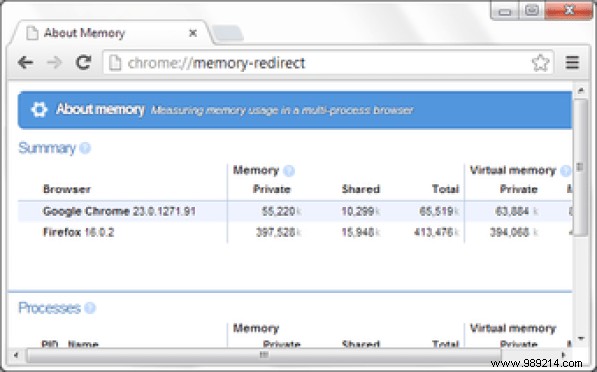Viewport: 597px width, 372px height.
Task: Click the page icon in the address bar
Action: (x=115, y=63)
